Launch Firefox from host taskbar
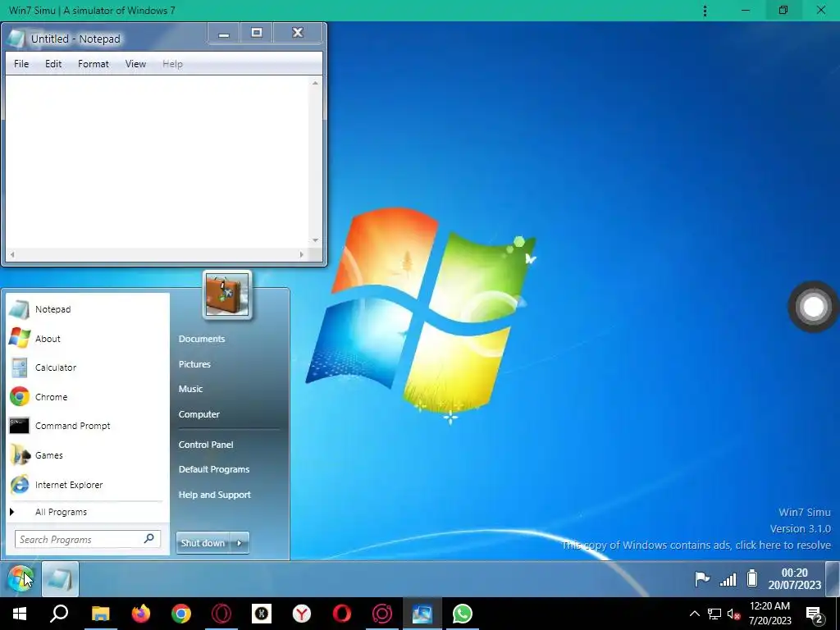 click(x=141, y=614)
